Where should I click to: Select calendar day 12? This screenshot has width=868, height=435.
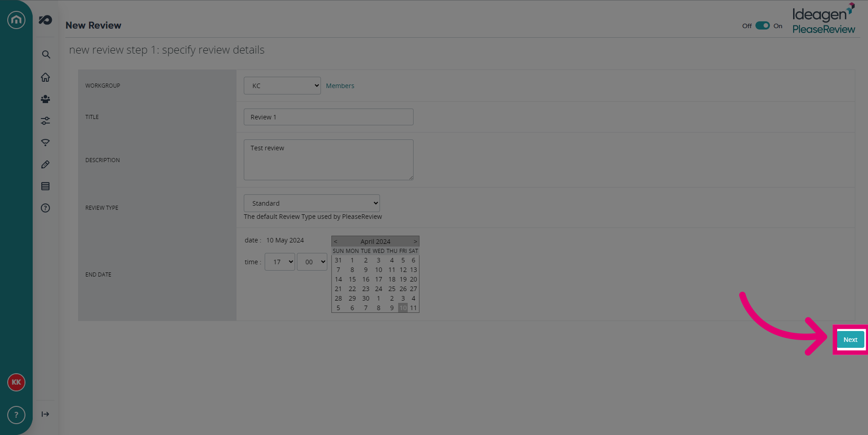click(403, 270)
